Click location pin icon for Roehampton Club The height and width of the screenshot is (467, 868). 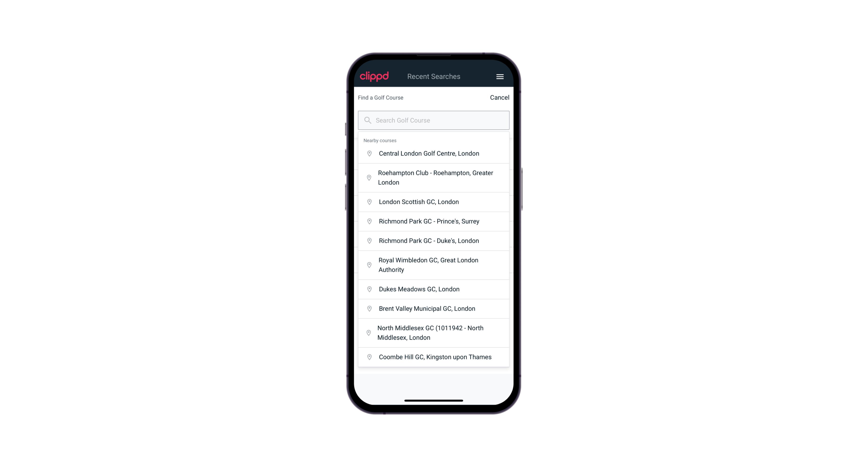[x=368, y=178]
